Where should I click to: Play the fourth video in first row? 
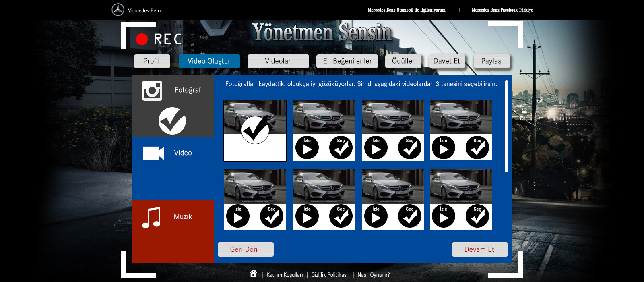click(444, 147)
